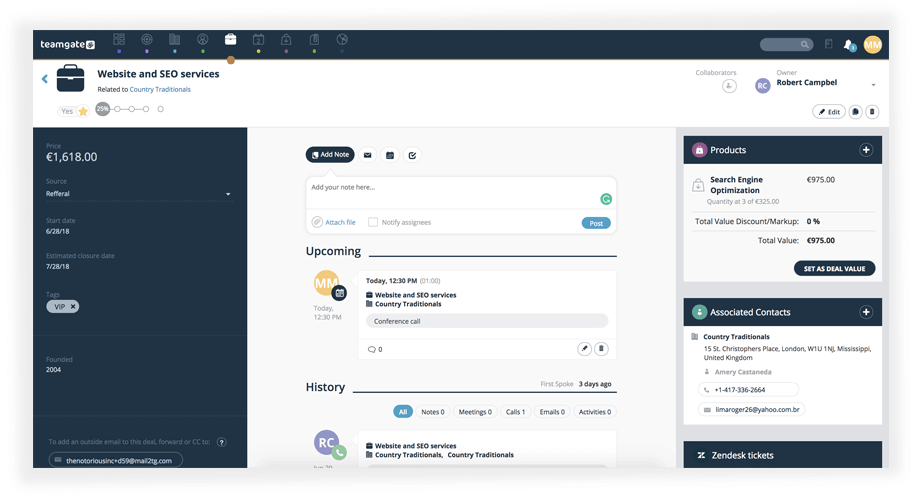The height and width of the screenshot is (497, 916).
Task: Select the Notes 0 history filter
Action: [432, 411]
